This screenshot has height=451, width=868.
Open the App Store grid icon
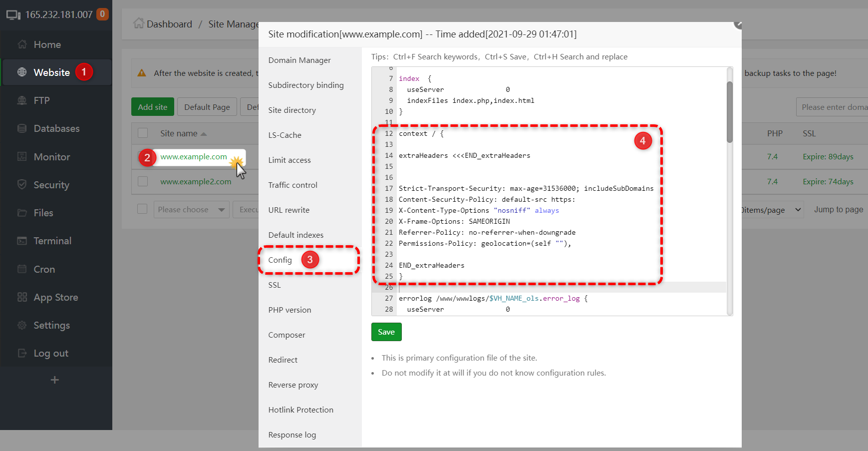22,297
